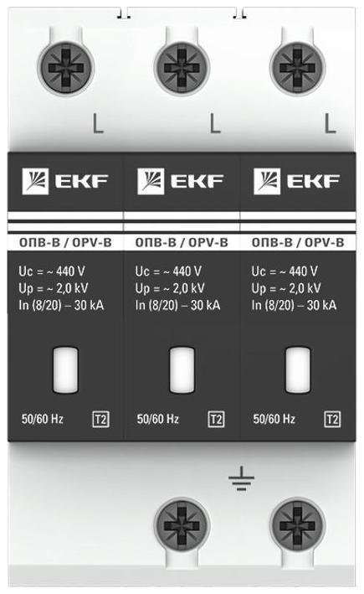Click the right module status indicator window
The image size is (364, 594).
(298, 370)
